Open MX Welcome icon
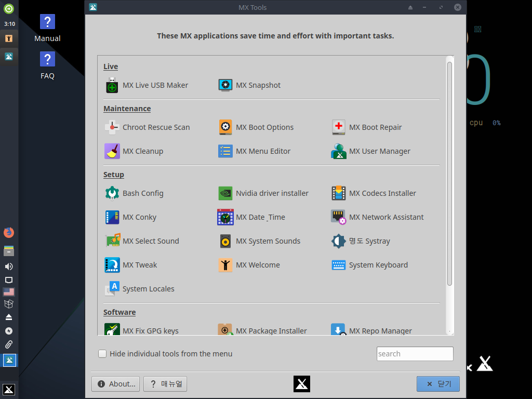Screen dimensions: 532x399 [x=225, y=265]
